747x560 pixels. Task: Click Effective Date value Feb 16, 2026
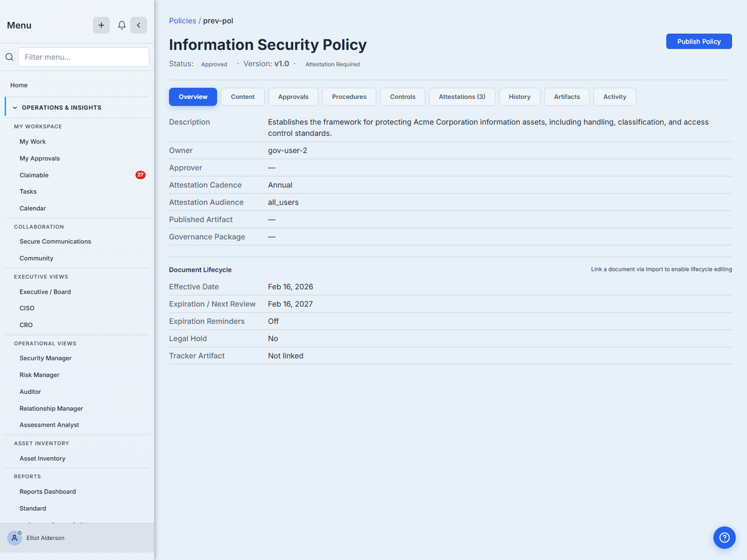[291, 287]
